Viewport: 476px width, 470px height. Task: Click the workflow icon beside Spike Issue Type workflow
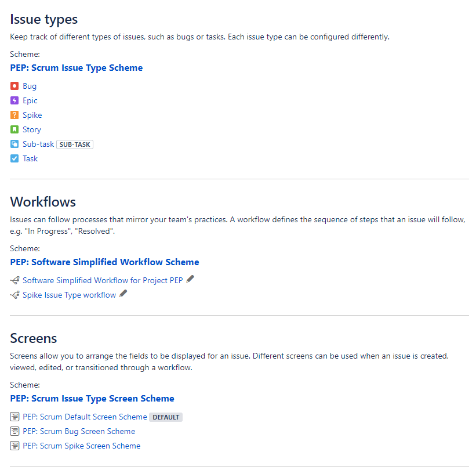click(14, 295)
